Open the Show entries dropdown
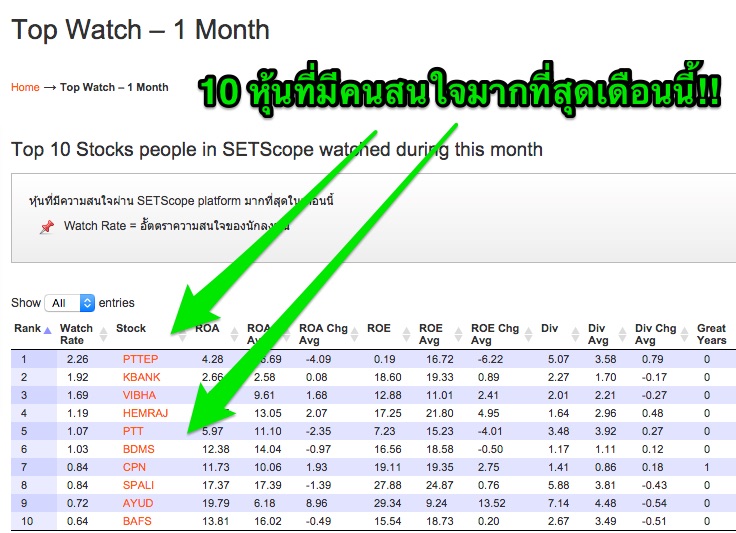 click(69, 303)
